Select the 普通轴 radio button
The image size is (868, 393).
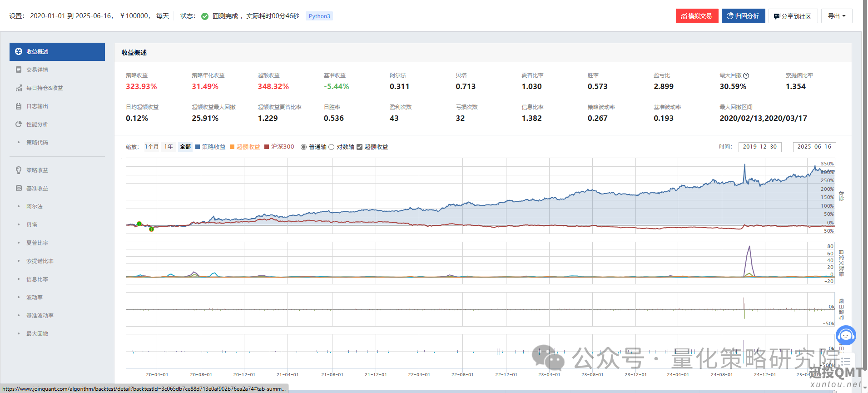point(303,147)
